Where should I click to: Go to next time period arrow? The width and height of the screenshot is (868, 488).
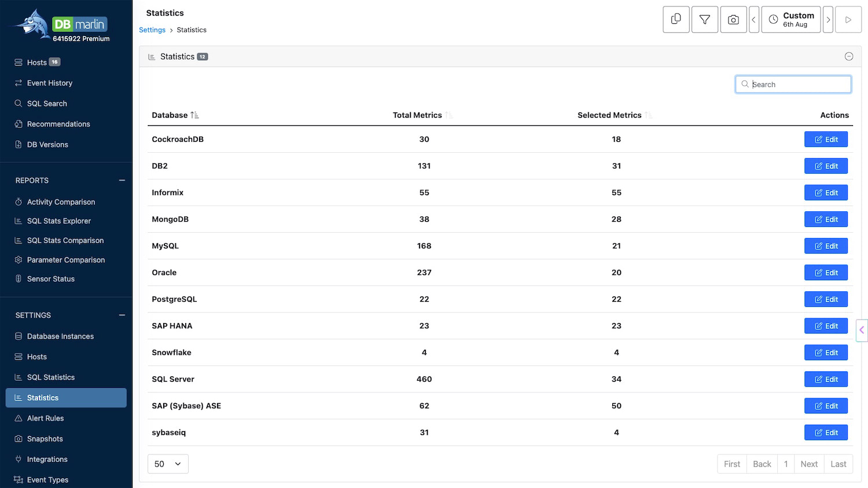(828, 20)
